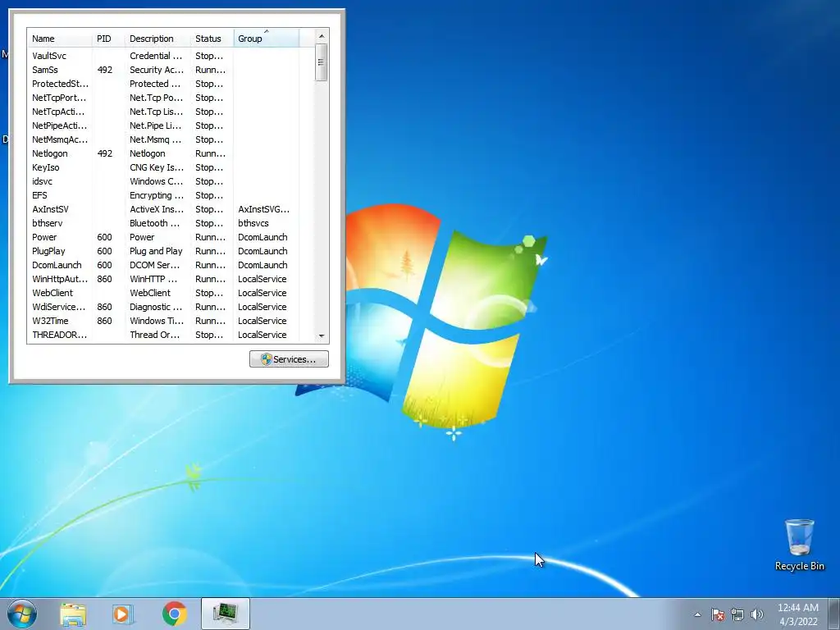Click the scrollbar down arrow

322,336
